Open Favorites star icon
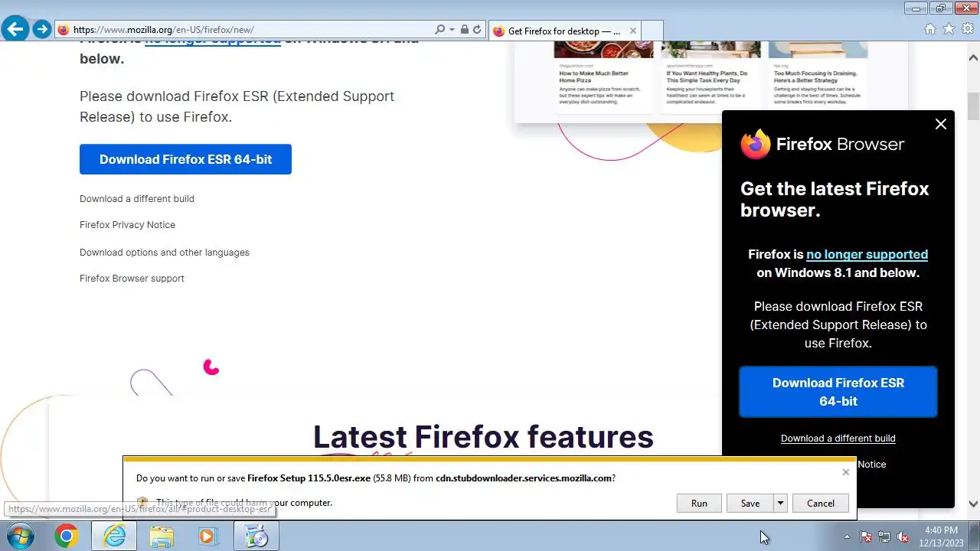The width and height of the screenshot is (980, 551). [x=949, y=29]
